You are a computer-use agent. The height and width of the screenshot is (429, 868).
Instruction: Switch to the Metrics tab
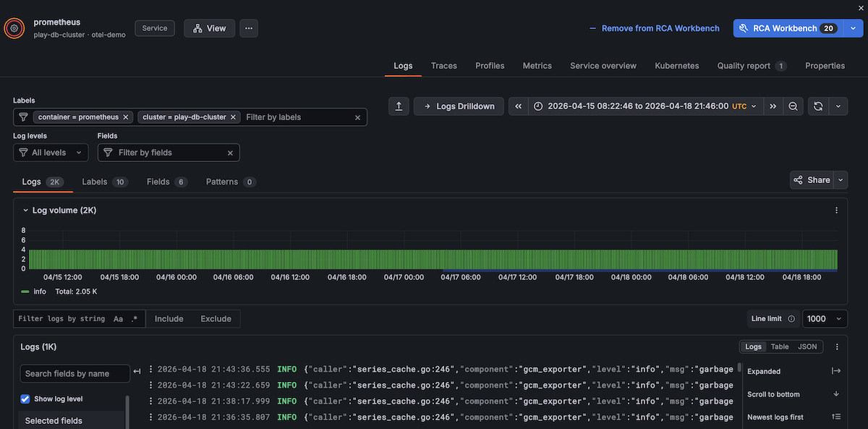coord(537,66)
